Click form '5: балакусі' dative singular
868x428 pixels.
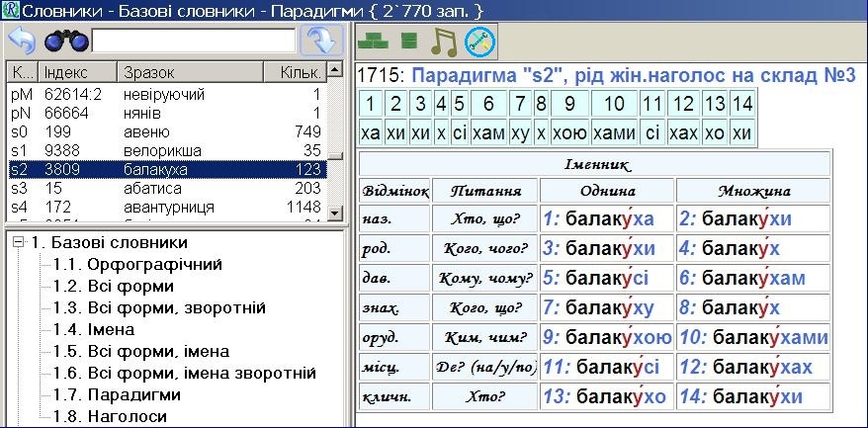pos(607,278)
